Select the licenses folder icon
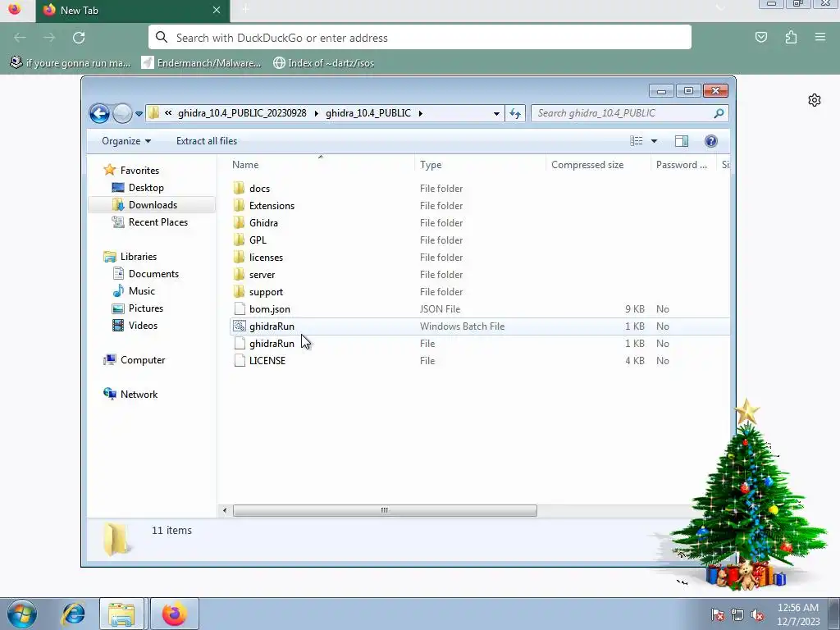Screen dimensions: 840x630 coord(240,257)
